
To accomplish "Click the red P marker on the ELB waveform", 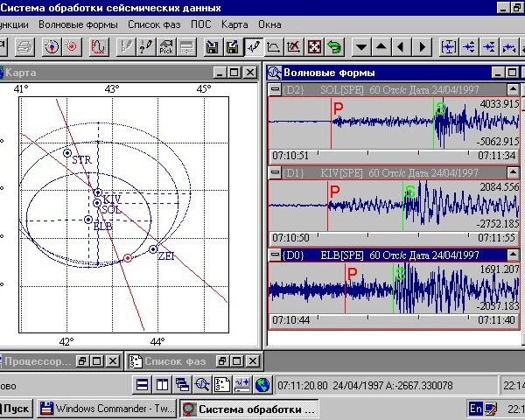I will (352, 275).
